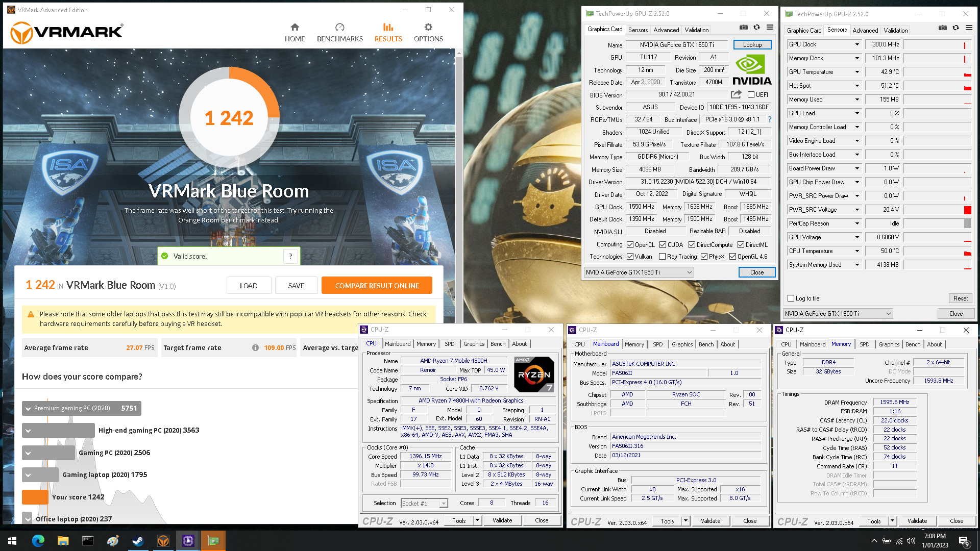Toggle DirectML checkbox in GPU-Z
Viewport: 980px width, 551px height.
tap(741, 245)
